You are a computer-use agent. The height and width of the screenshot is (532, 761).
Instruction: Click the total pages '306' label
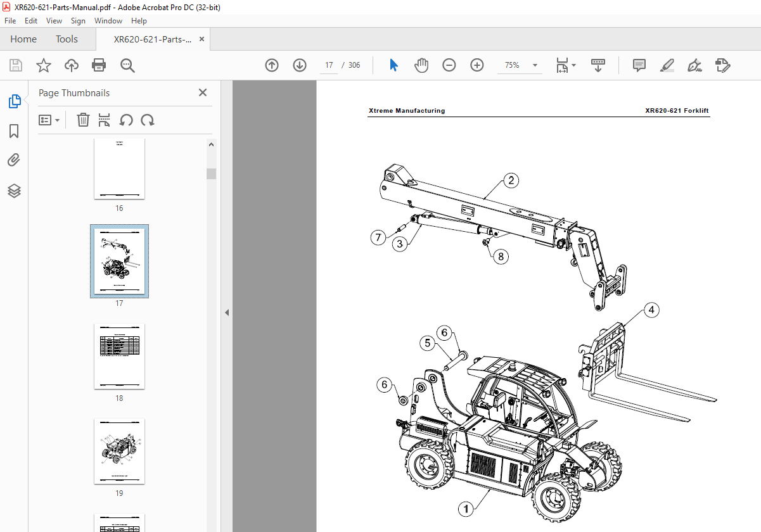point(354,65)
